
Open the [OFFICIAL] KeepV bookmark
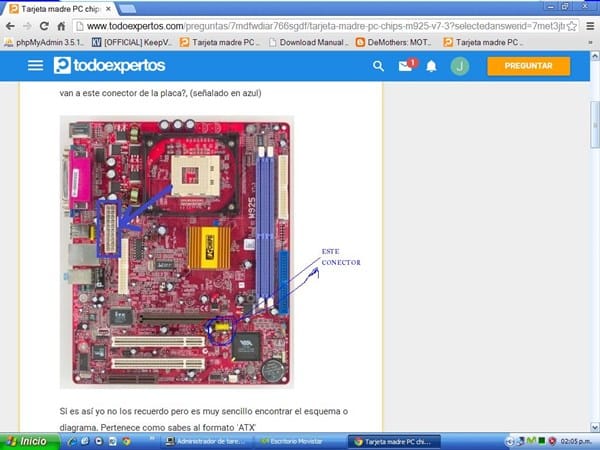coord(132,42)
